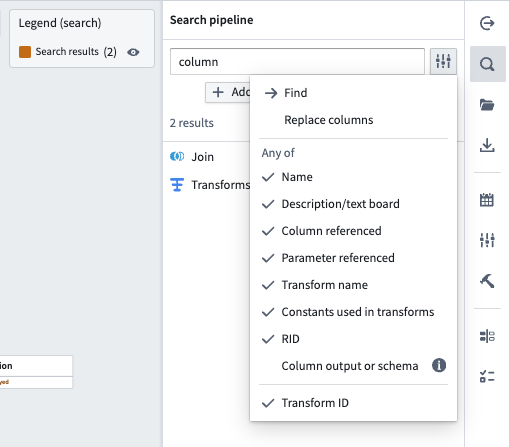509x447 pixels.
Task: Select the Join search result
Action: tap(203, 157)
